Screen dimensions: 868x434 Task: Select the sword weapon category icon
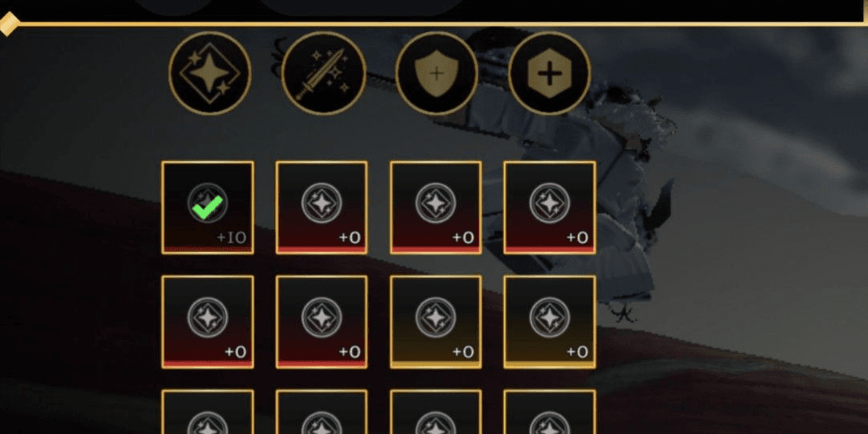point(324,73)
